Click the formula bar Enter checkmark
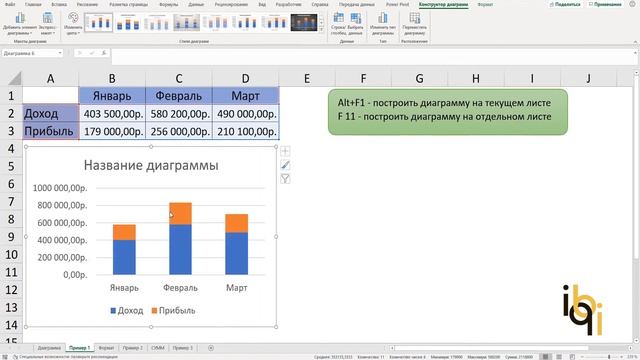Viewport: 640px width, 360px height. 92,53
